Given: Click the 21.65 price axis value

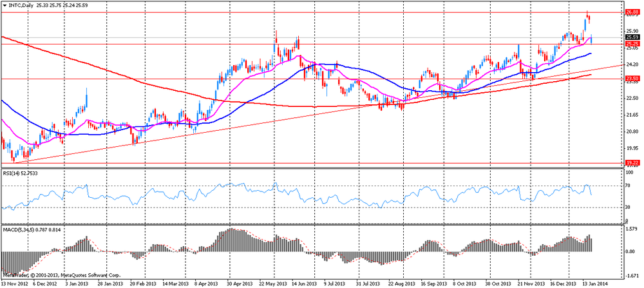Looking at the screenshot, I should [631, 115].
